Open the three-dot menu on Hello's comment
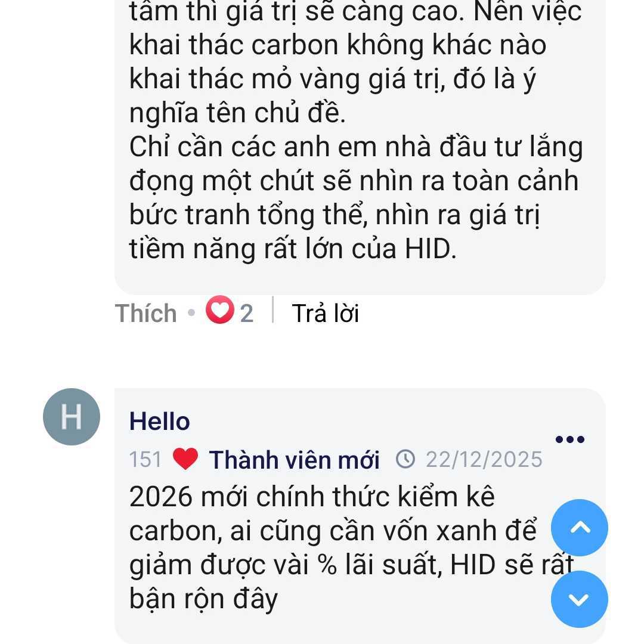Viewport: 644px width, 644px height. (569, 439)
